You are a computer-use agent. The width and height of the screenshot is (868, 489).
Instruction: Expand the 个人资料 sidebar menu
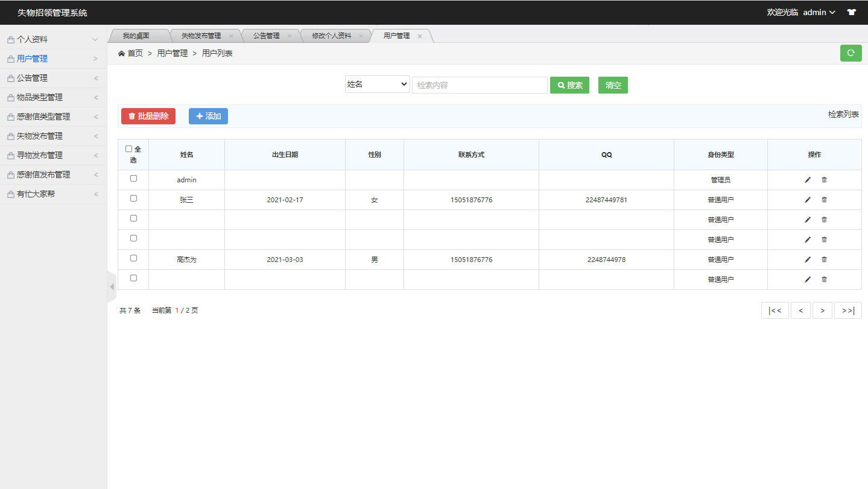[x=53, y=39]
